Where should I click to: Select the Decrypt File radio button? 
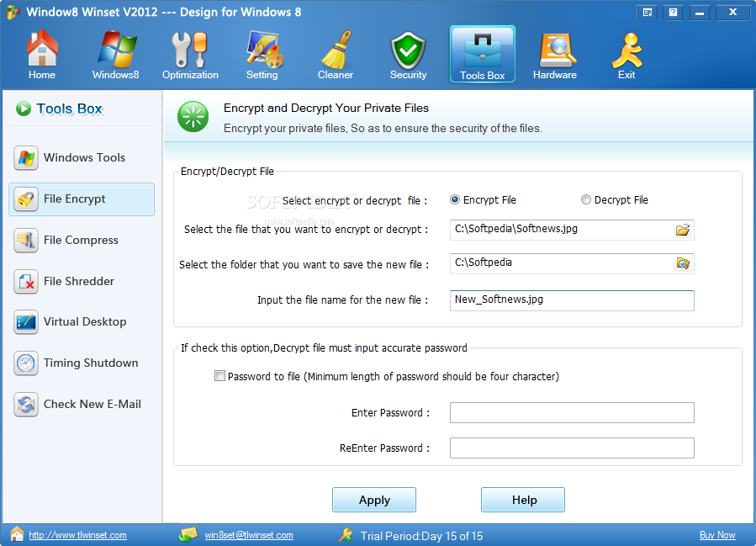click(586, 199)
